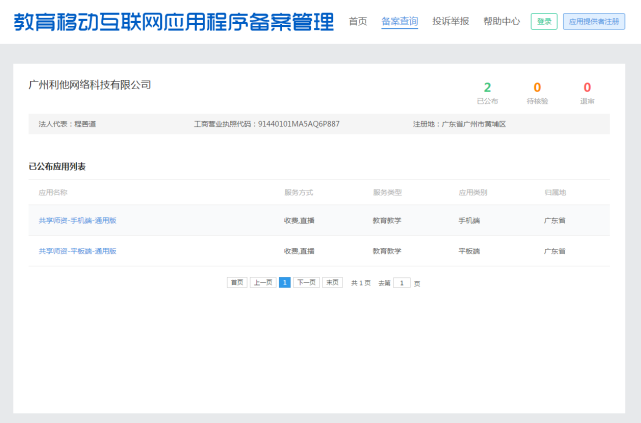Open the 共享师资-平板端-通用版 app link
This screenshot has width=641, height=423.
click(78, 251)
